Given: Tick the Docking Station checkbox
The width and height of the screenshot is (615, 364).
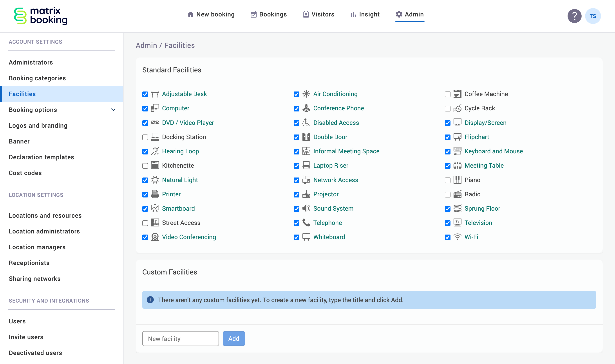Looking at the screenshot, I should point(145,137).
